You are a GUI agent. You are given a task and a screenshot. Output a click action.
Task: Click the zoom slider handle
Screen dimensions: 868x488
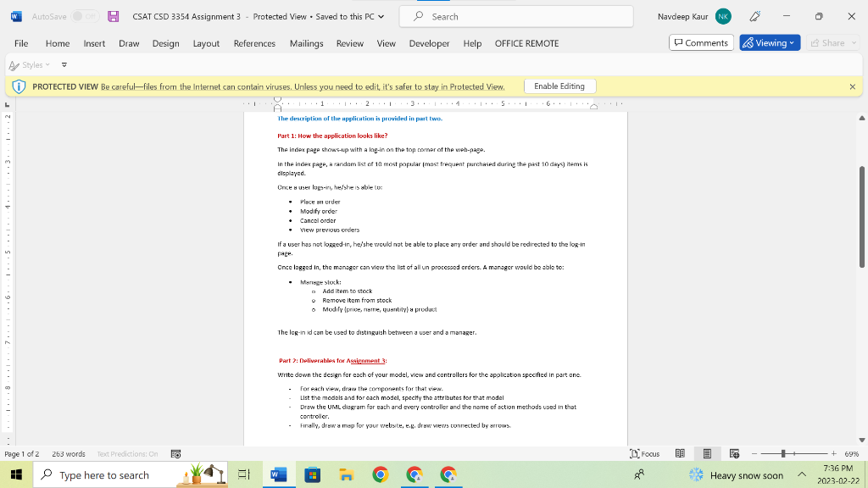pos(783,454)
